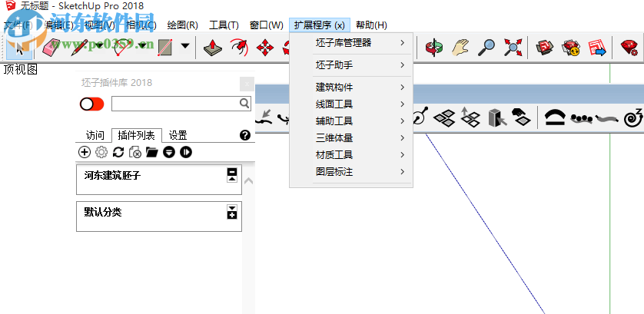Select the Arc drawing tool

click(121, 48)
